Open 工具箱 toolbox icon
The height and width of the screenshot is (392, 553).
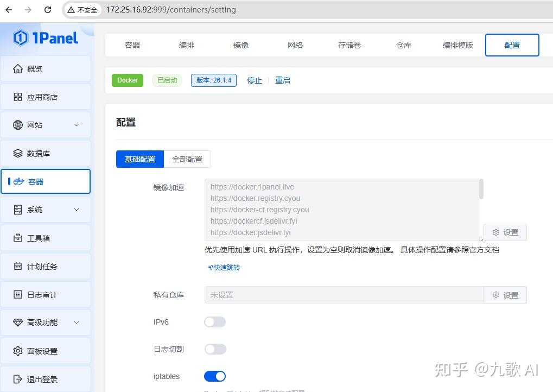17,238
